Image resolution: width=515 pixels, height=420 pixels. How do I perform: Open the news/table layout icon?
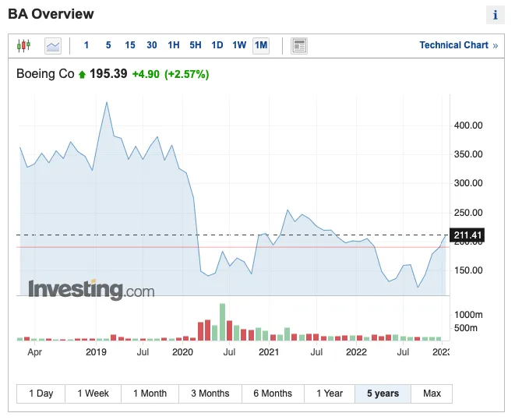tap(299, 46)
